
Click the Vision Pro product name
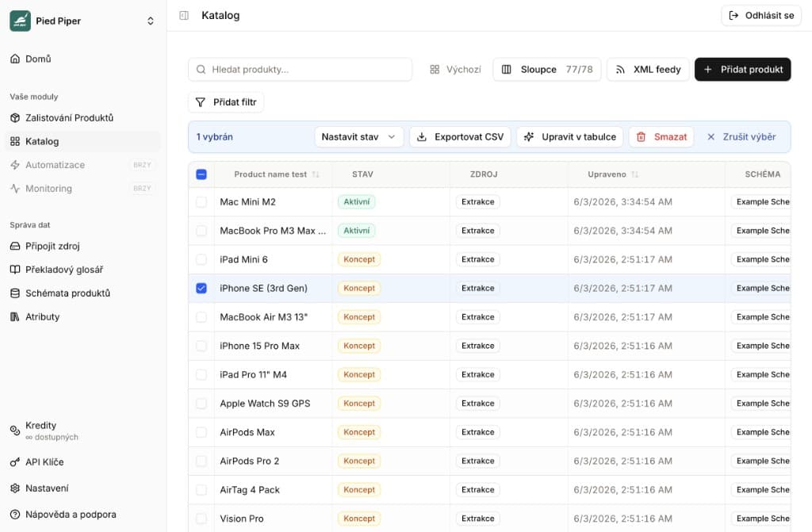point(241,519)
